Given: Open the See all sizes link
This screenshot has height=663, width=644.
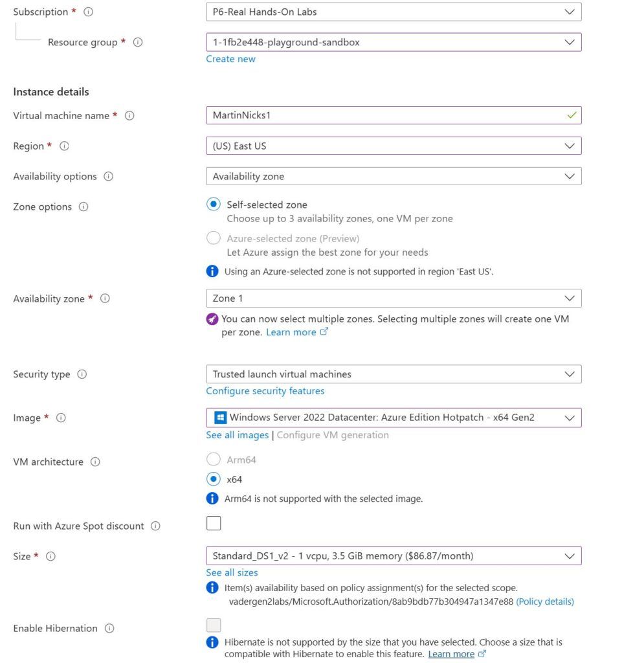Looking at the screenshot, I should point(232,572).
